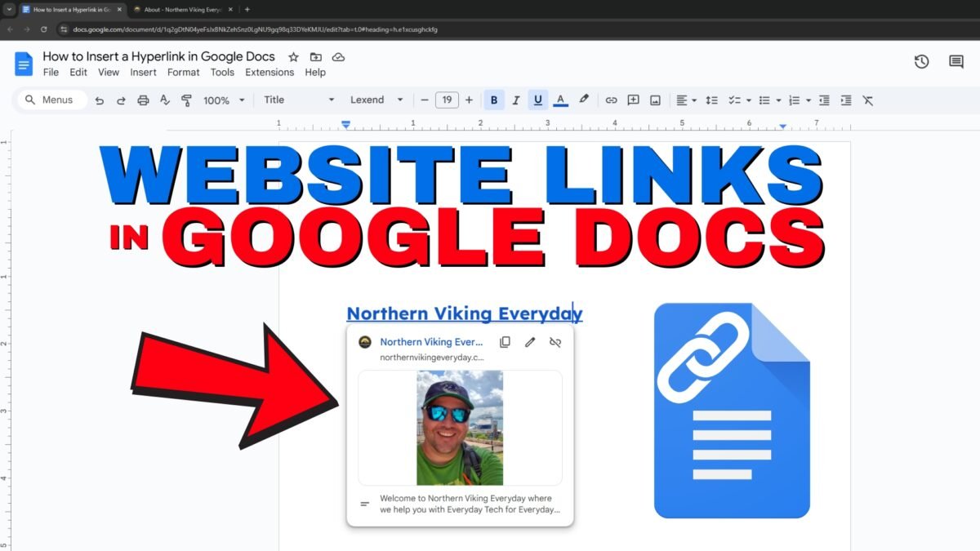Open the Format menu

[184, 72]
